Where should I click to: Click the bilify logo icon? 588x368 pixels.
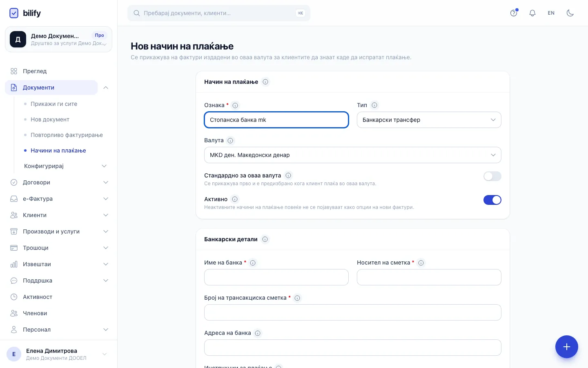tap(14, 13)
